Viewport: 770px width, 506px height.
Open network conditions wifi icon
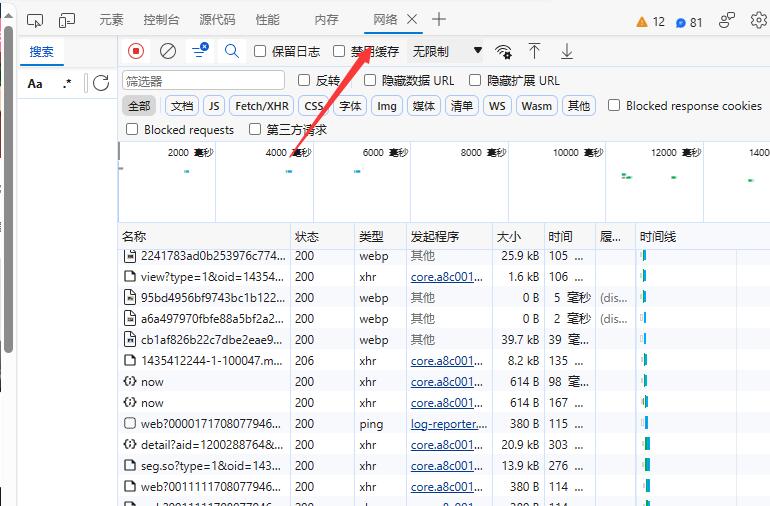[503, 51]
